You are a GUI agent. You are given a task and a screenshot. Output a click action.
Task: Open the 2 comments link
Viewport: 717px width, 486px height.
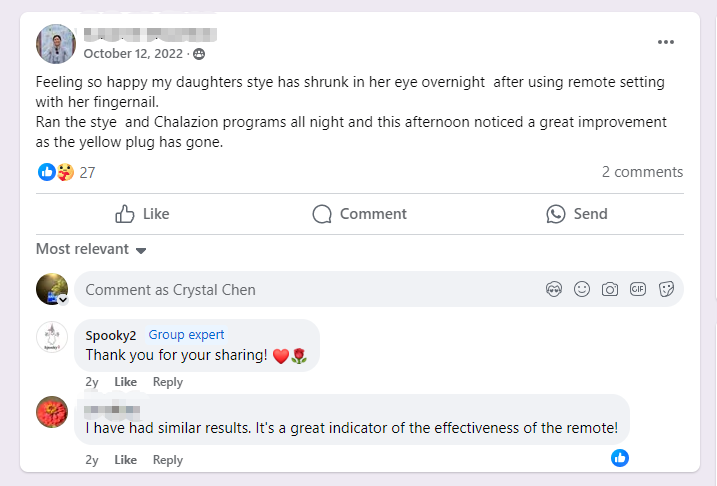coord(642,172)
